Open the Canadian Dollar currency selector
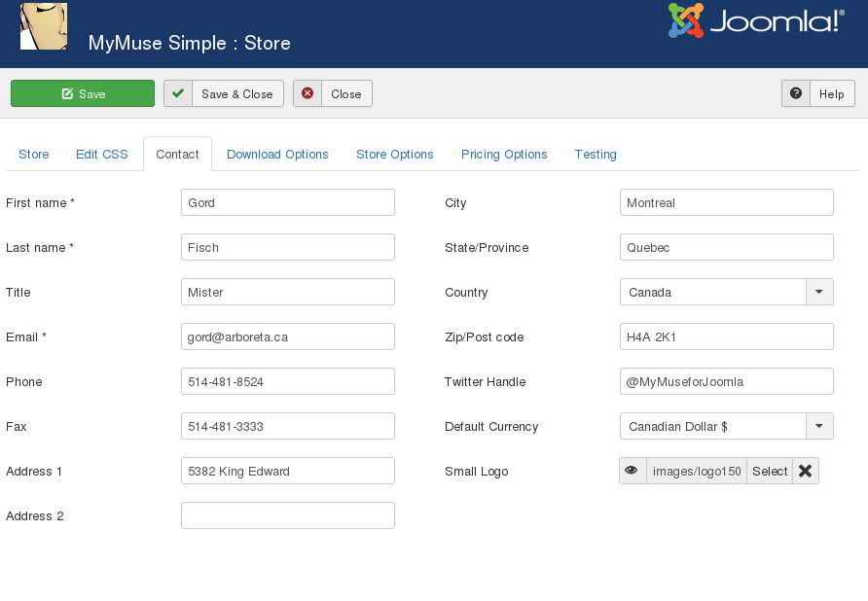Screen dimensions: 868x601 coord(818,426)
